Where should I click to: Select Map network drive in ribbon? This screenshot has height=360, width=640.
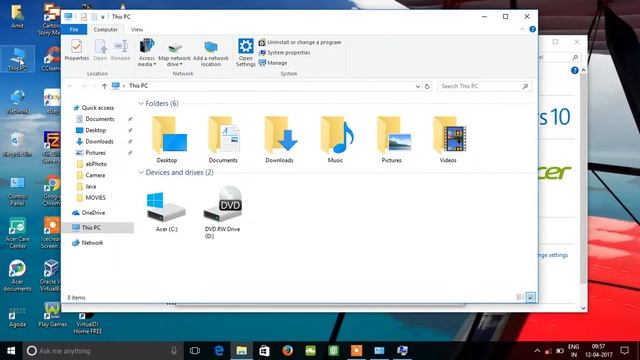[174, 53]
